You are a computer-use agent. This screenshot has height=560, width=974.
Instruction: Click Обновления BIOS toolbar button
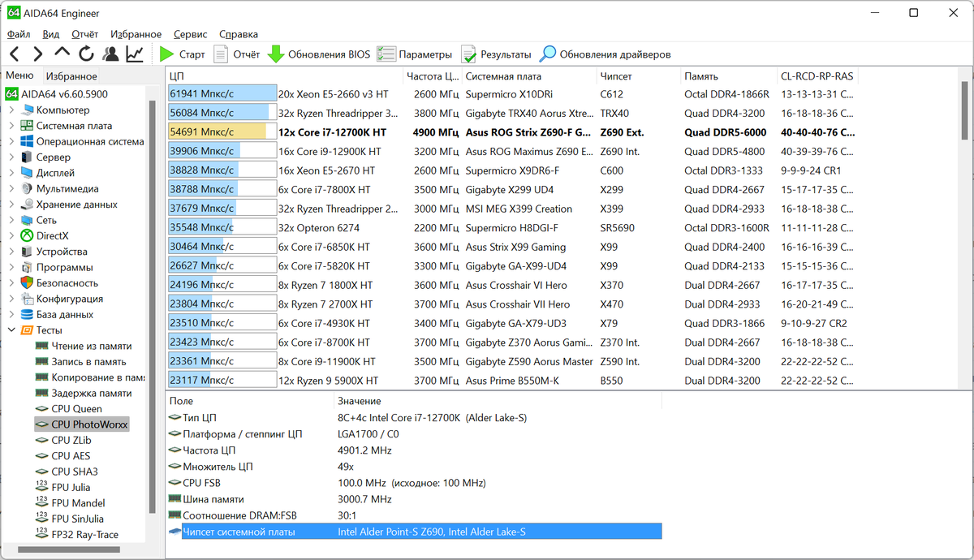319,54
